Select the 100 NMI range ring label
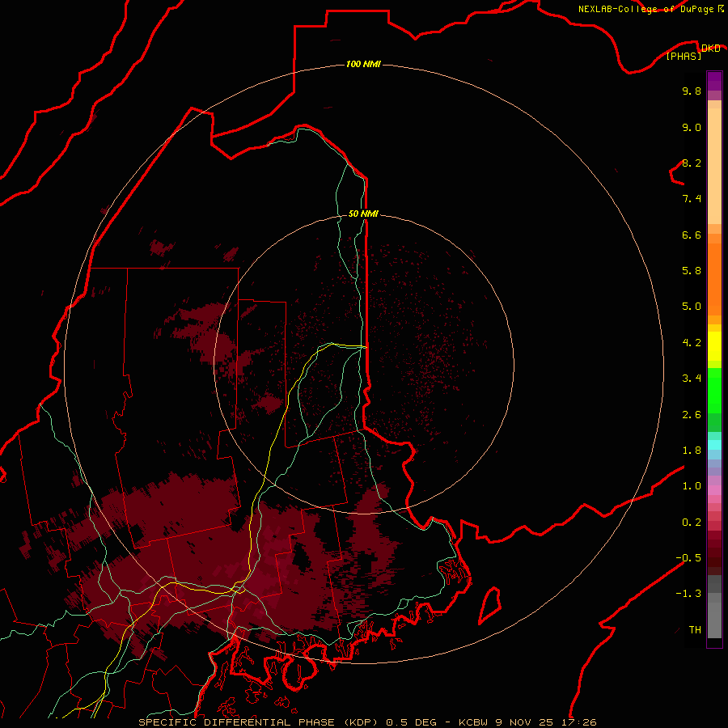This screenshot has width=728, height=728. 363,64
